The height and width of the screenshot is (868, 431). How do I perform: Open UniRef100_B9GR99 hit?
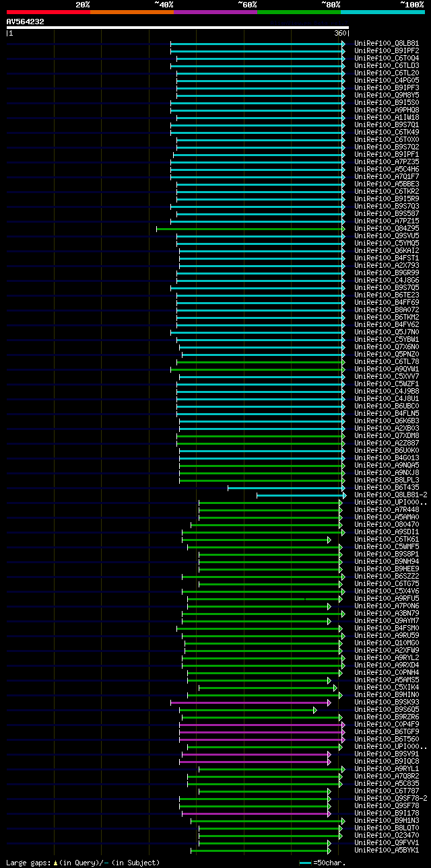click(x=387, y=273)
